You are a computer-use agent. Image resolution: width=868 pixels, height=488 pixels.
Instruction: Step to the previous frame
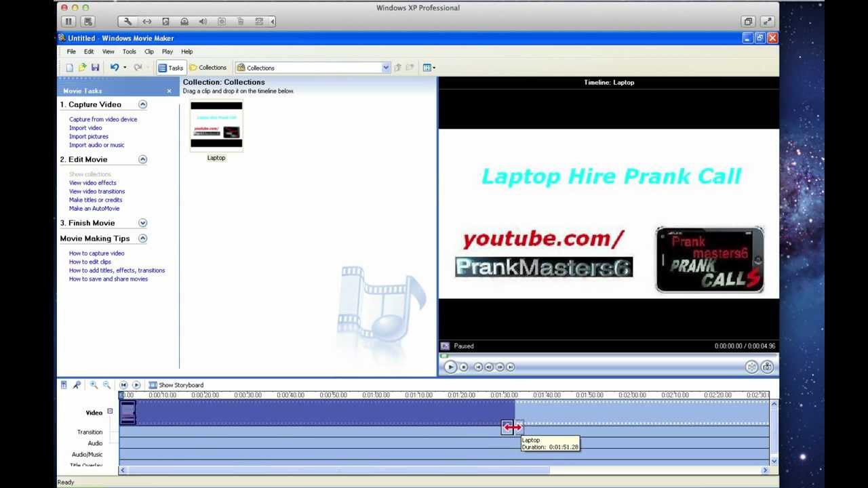[x=489, y=367]
